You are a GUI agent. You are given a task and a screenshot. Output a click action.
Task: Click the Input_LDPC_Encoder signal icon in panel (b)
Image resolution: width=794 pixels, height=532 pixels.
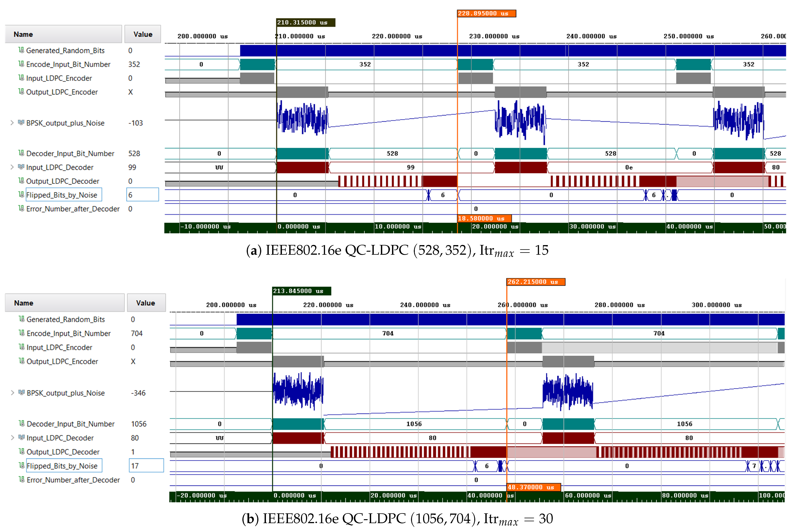coord(21,347)
